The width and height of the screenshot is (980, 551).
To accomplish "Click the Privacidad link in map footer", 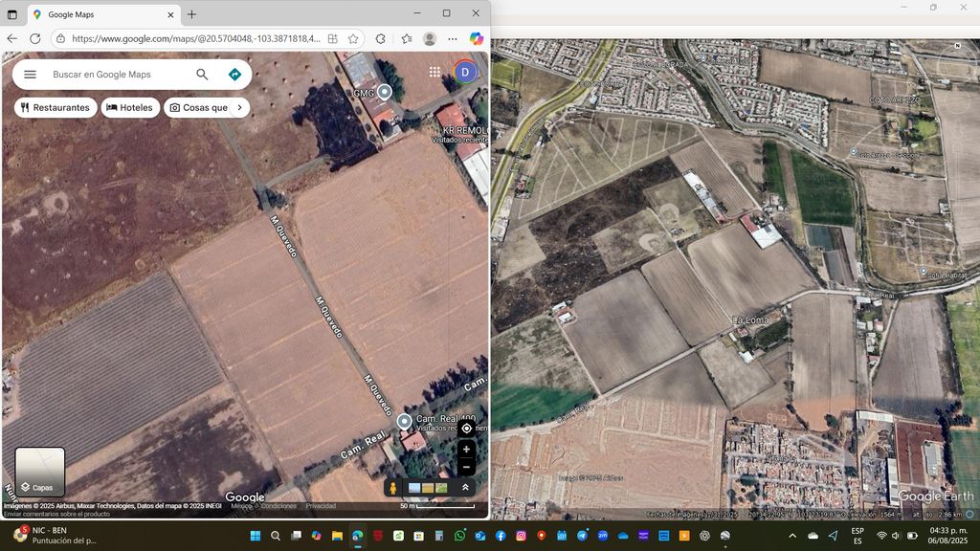I will point(321,506).
